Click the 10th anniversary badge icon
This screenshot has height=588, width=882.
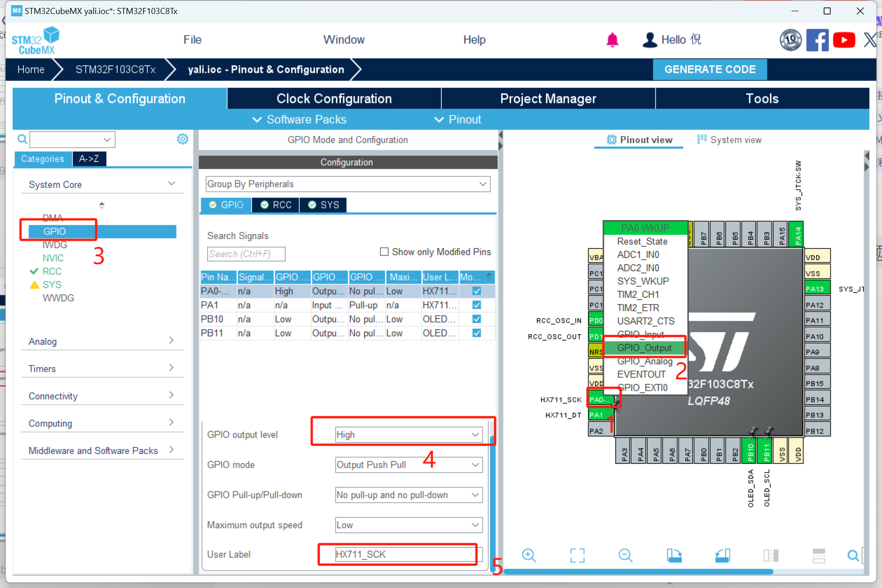[791, 40]
